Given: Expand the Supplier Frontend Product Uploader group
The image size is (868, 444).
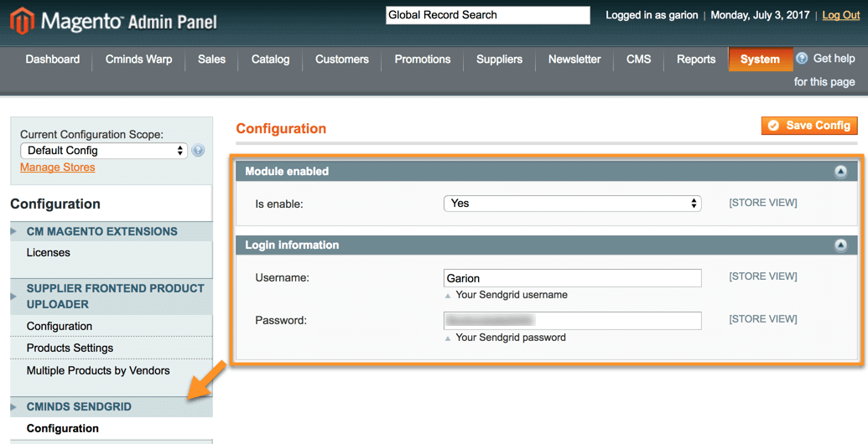Looking at the screenshot, I should click(x=115, y=296).
